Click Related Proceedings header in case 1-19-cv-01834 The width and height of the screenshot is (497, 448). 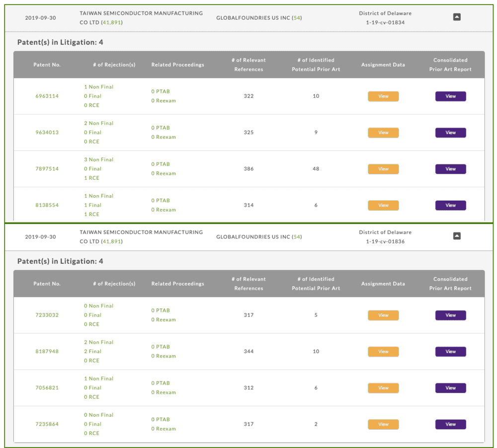177,65
